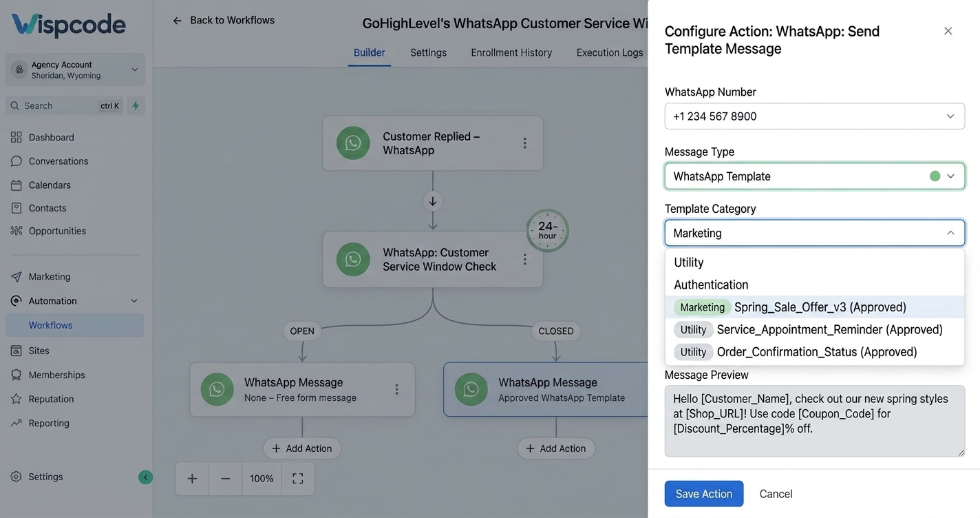Zoom out on the workflow canvas
980x518 pixels.
tap(225, 479)
